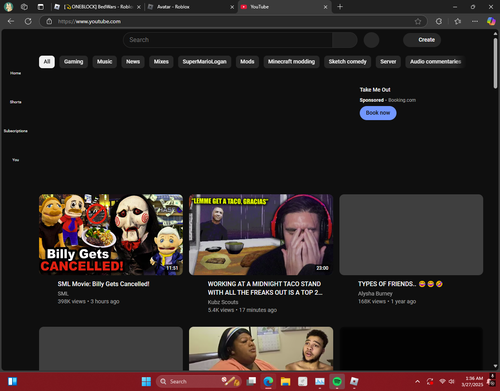Open Shorts in YouTube sidebar
The width and height of the screenshot is (500, 391).
15,102
